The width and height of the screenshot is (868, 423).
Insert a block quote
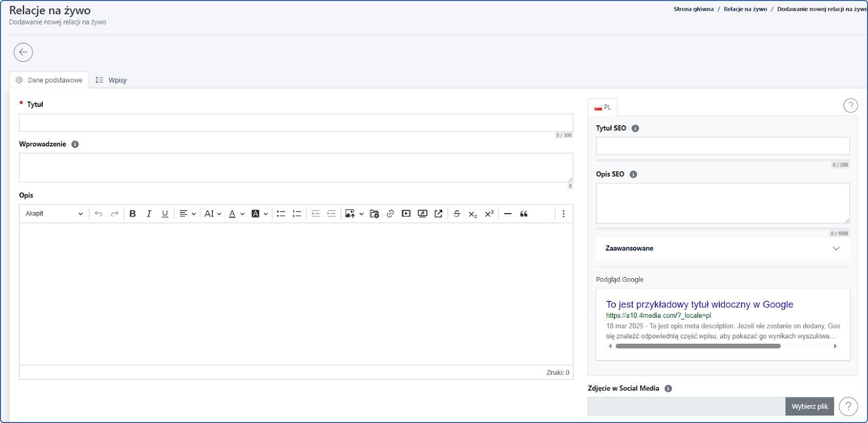pyautogui.click(x=524, y=214)
